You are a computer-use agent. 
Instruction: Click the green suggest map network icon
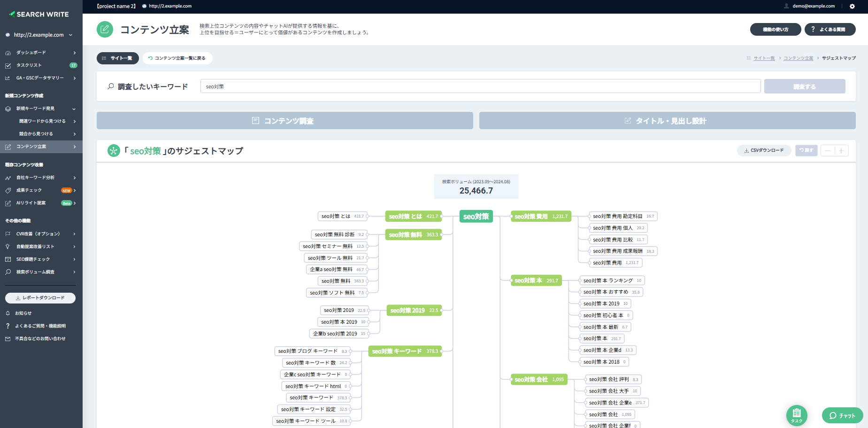114,150
